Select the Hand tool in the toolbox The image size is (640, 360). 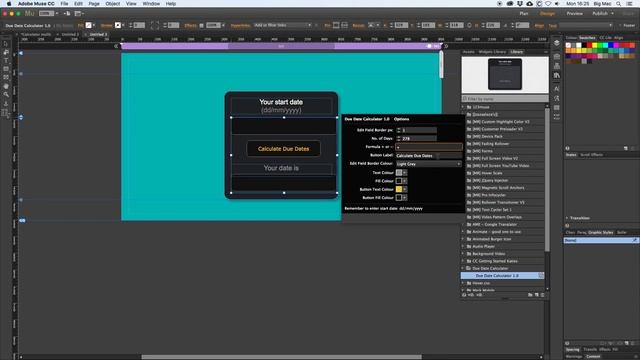(6, 86)
